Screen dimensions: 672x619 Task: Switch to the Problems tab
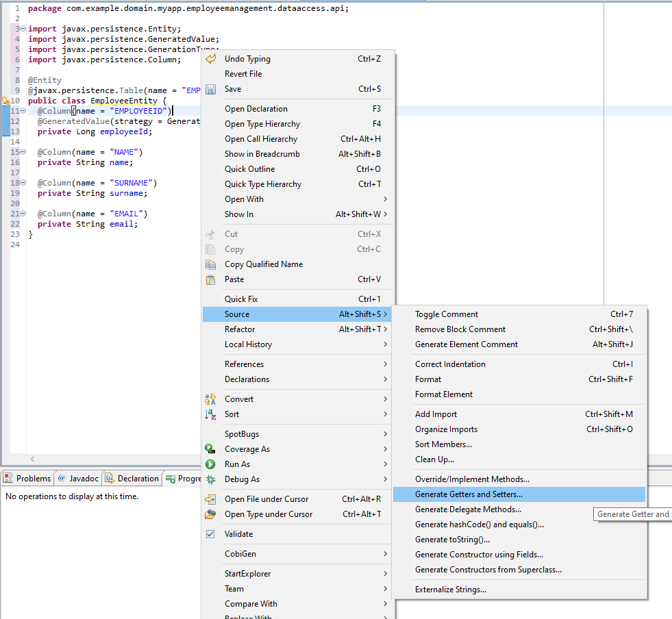[27, 479]
